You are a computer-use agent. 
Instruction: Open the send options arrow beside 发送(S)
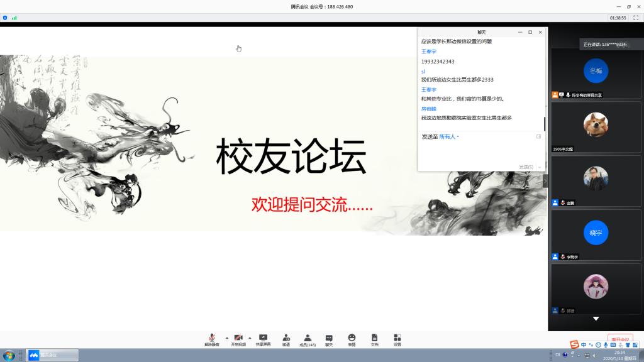pos(540,167)
